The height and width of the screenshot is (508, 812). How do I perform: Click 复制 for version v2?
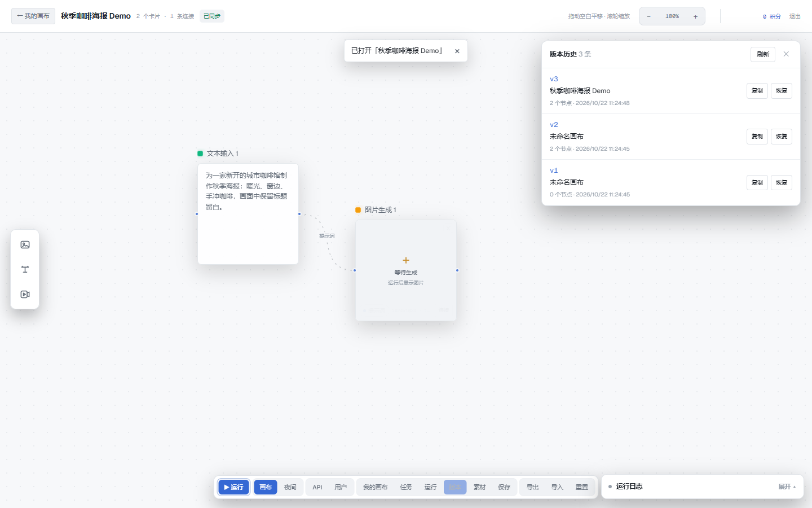point(757,137)
